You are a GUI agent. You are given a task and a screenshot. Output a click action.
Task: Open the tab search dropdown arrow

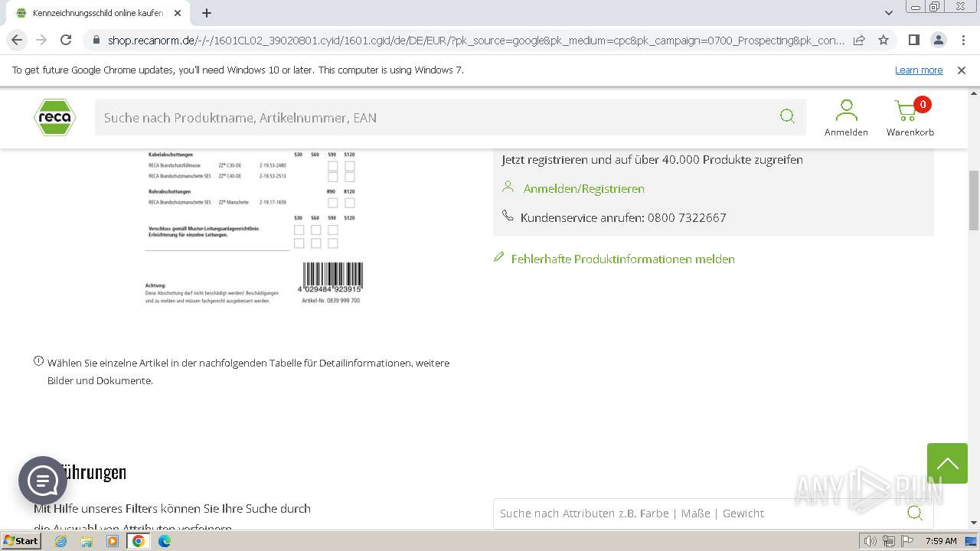(x=888, y=13)
